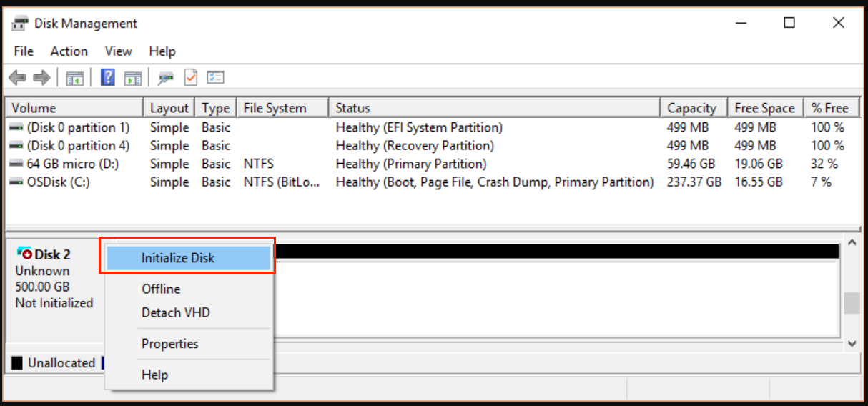Sort by the Status column header
This screenshot has width=868, height=406.
coord(494,108)
